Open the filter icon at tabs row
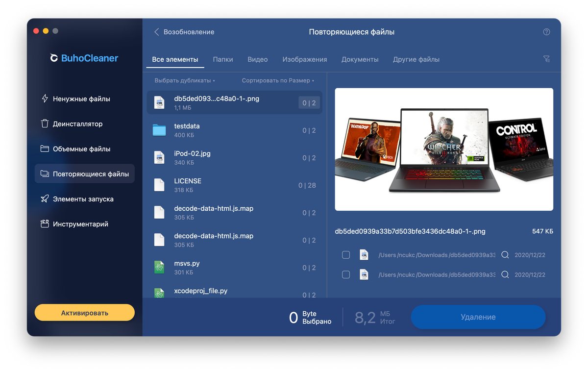588x372 pixels. coord(546,59)
